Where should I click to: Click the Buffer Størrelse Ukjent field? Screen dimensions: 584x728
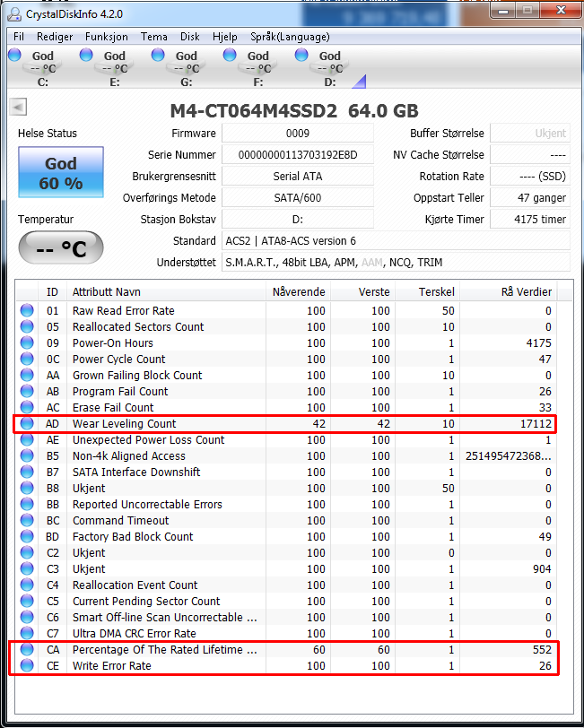pyautogui.click(x=530, y=134)
